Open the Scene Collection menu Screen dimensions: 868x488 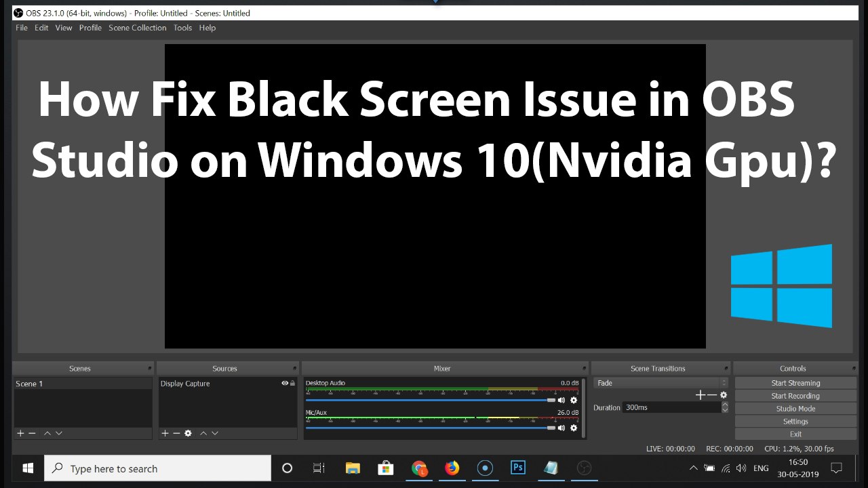[x=137, y=28]
